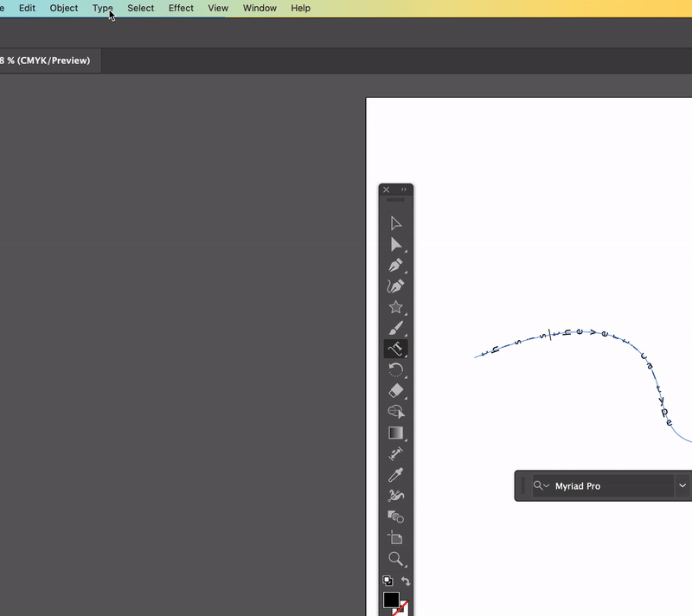The image size is (692, 616).
Task: Swap fill and stroke colors
Action: point(406,581)
